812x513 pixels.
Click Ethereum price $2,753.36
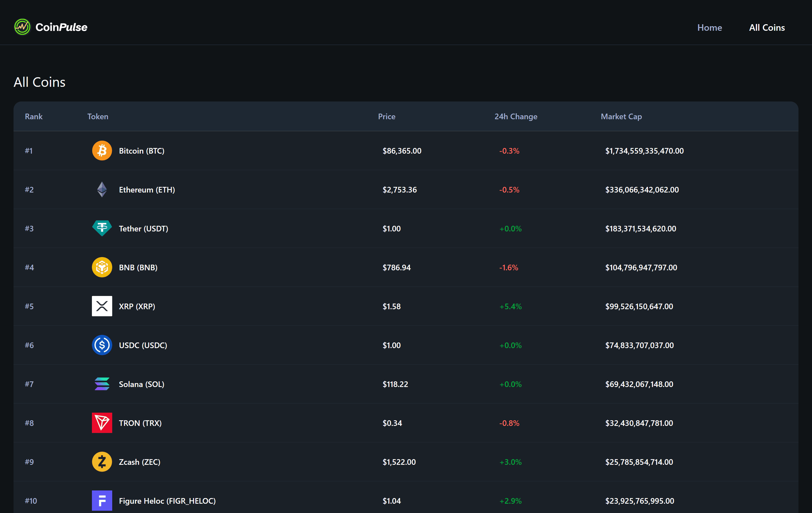[x=400, y=189]
